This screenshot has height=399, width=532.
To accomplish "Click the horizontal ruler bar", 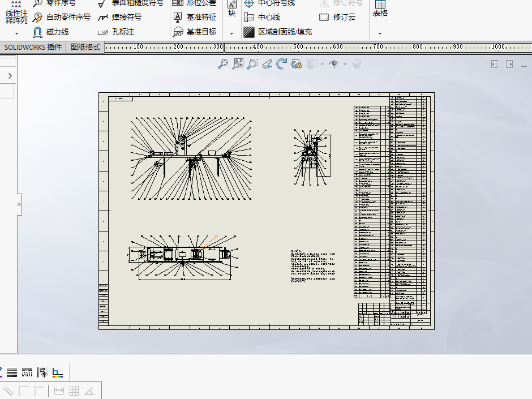I will pos(318,47).
